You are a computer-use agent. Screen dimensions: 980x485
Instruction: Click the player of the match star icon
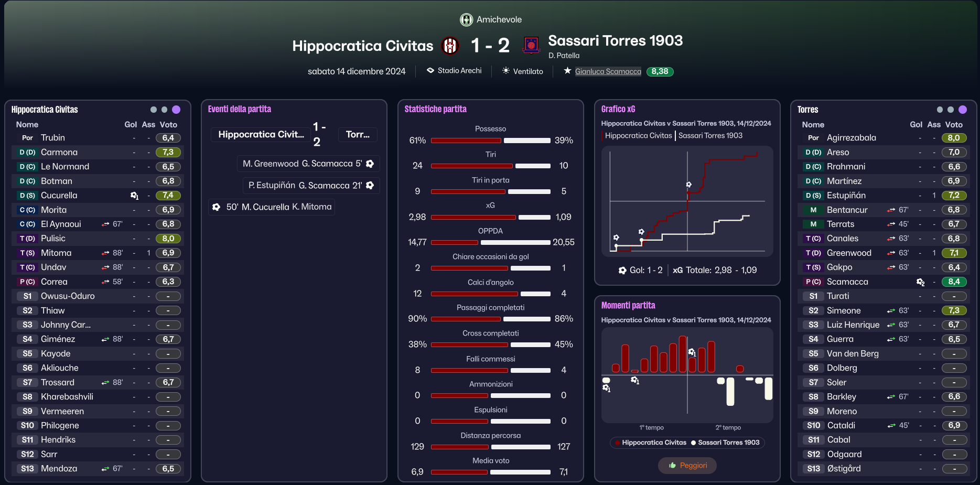coord(567,71)
